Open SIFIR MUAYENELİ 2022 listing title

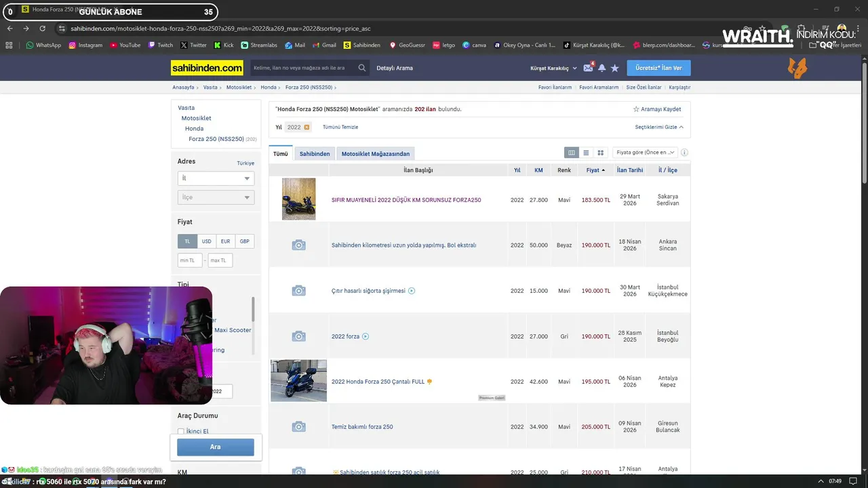coord(406,200)
